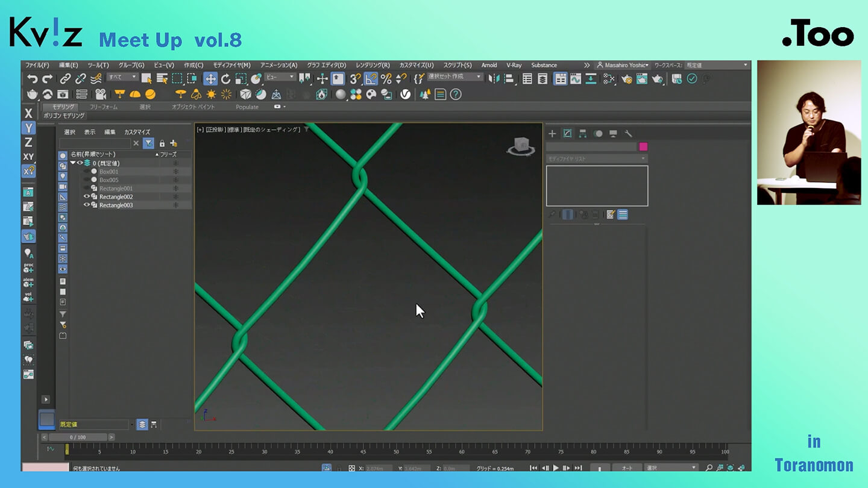
Task: Open the モディファイヤ リスト dropdown
Action: pyautogui.click(x=596, y=158)
